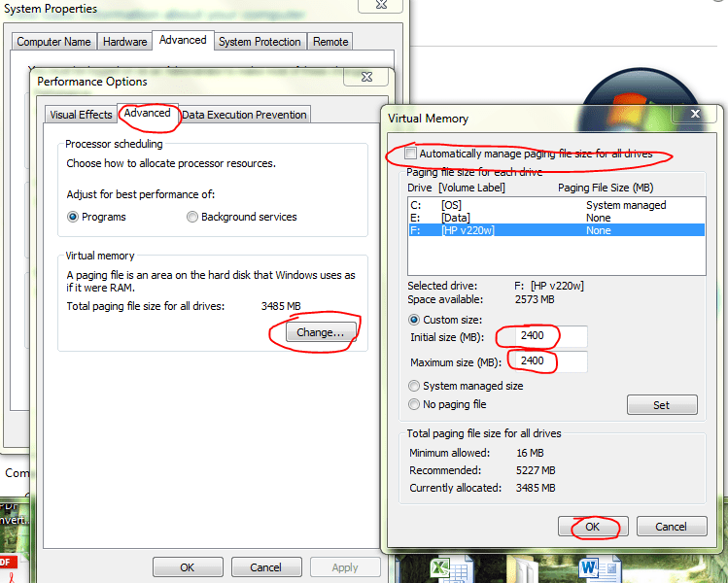Open the Data Execution Prevention tab

pos(244,115)
